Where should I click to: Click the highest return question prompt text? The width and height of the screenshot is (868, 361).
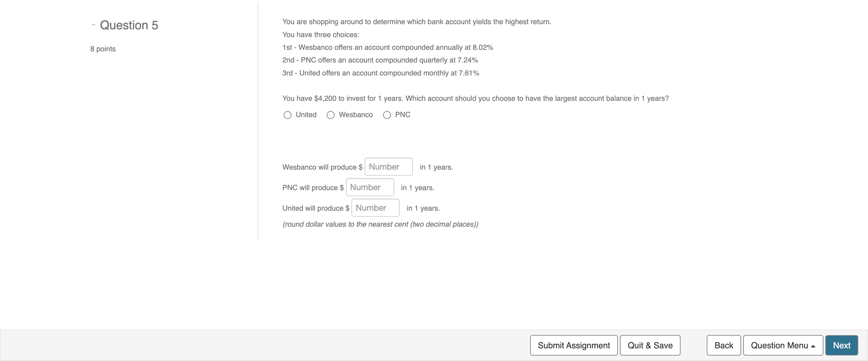pos(417,22)
